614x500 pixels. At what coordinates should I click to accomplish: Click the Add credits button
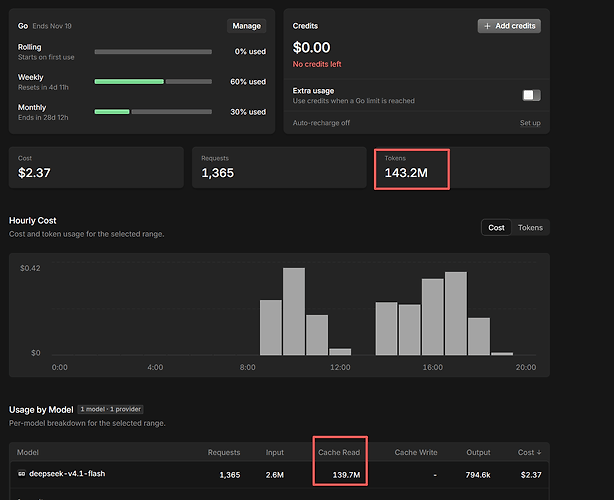509,26
